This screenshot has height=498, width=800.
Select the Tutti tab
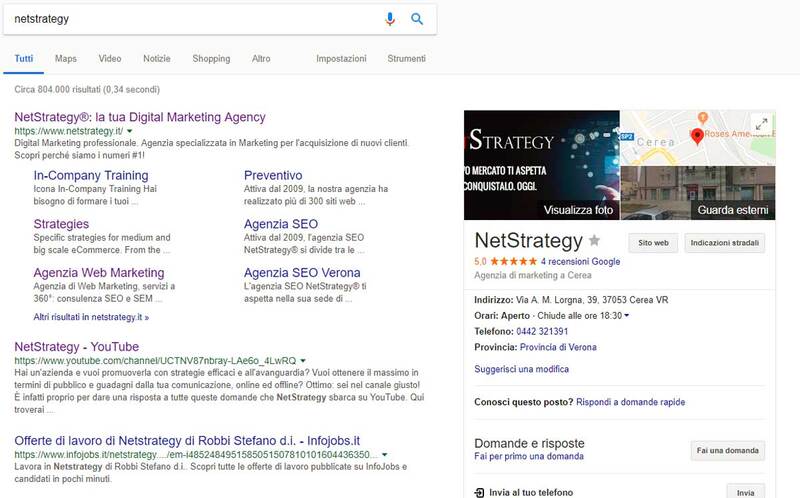[x=23, y=58]
